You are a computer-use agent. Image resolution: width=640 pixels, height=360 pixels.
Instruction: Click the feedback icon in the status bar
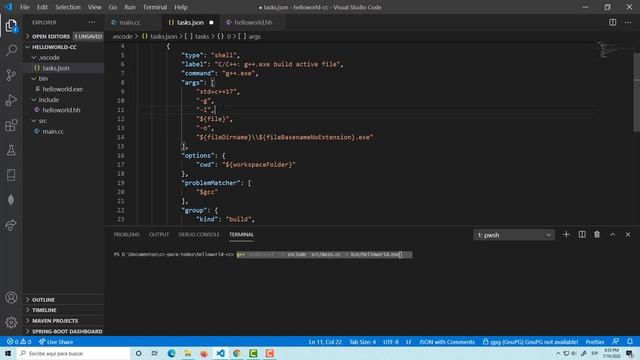[616, 342]
